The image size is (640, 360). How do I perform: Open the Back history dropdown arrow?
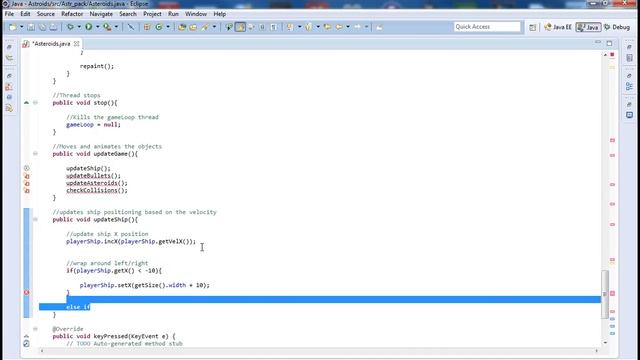(x=348, y=27)
